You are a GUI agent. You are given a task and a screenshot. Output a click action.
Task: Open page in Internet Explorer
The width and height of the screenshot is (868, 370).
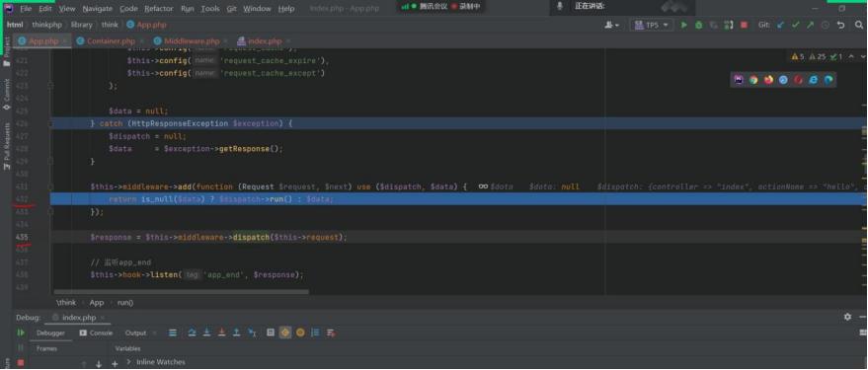click(814, 80)
